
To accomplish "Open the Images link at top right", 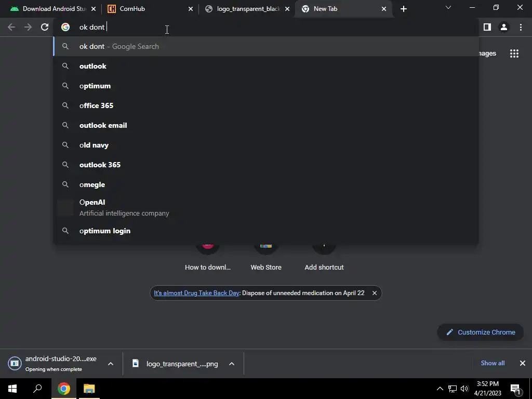I will [487, 54].
